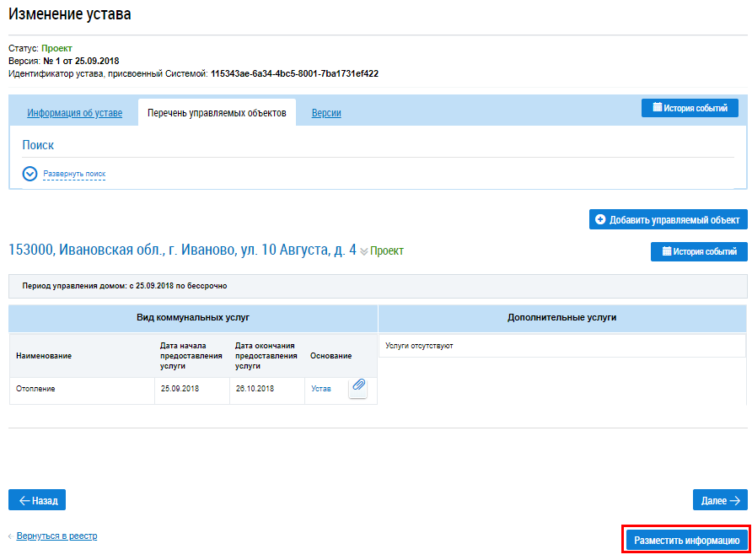Click the Развернуть поиск link
Image resolution: width=752 pixels, height=560 pixels.
point(74,174)
